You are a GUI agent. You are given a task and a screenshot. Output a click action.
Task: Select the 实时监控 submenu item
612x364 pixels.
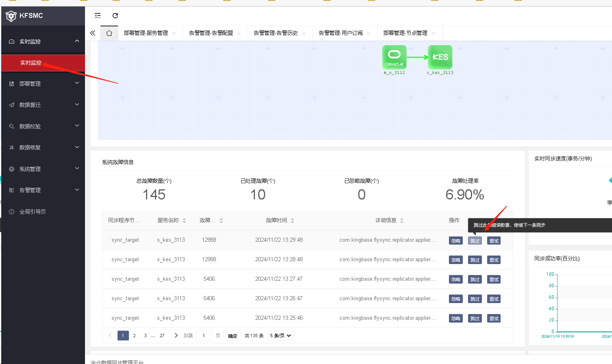43,63
